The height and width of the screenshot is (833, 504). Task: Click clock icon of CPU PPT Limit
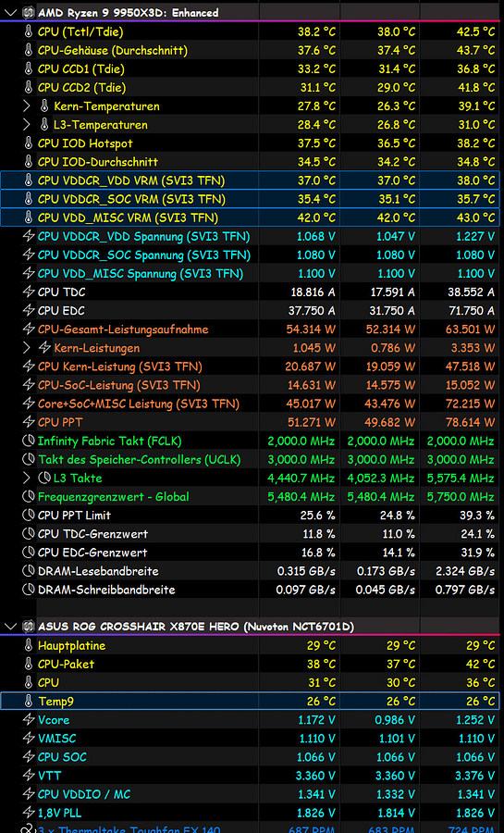tap(29, 516)
